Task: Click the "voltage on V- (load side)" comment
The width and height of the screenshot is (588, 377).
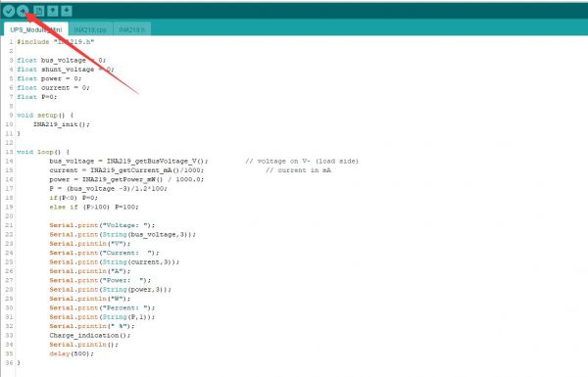Action: [x=302, y=162]
